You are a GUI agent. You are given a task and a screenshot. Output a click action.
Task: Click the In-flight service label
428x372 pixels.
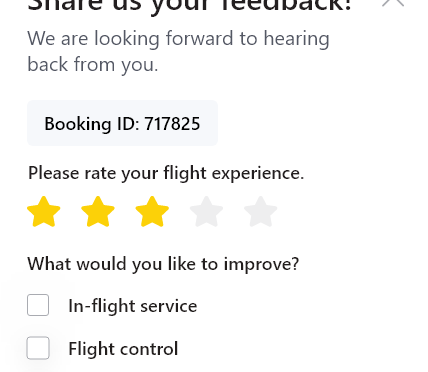coord(133,306)
